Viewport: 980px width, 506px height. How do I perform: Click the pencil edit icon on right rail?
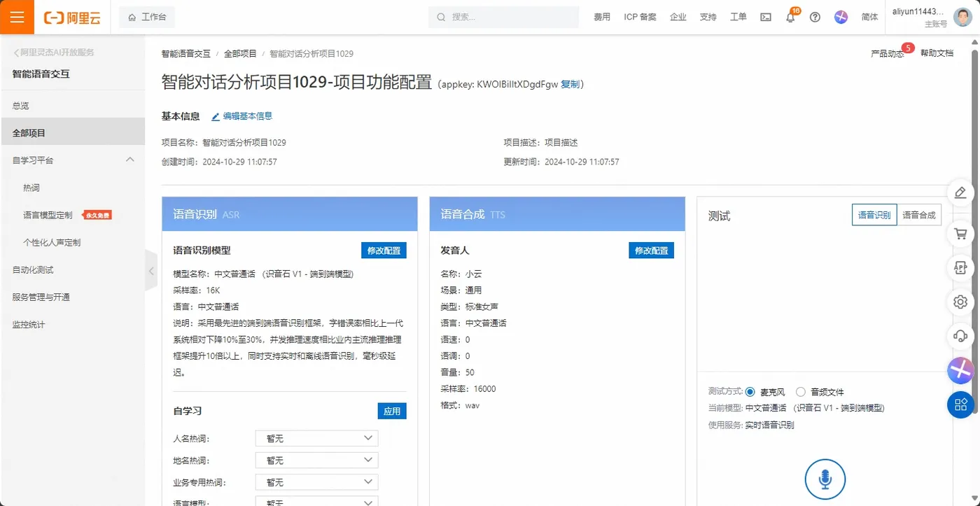click(x=960, y=192)
